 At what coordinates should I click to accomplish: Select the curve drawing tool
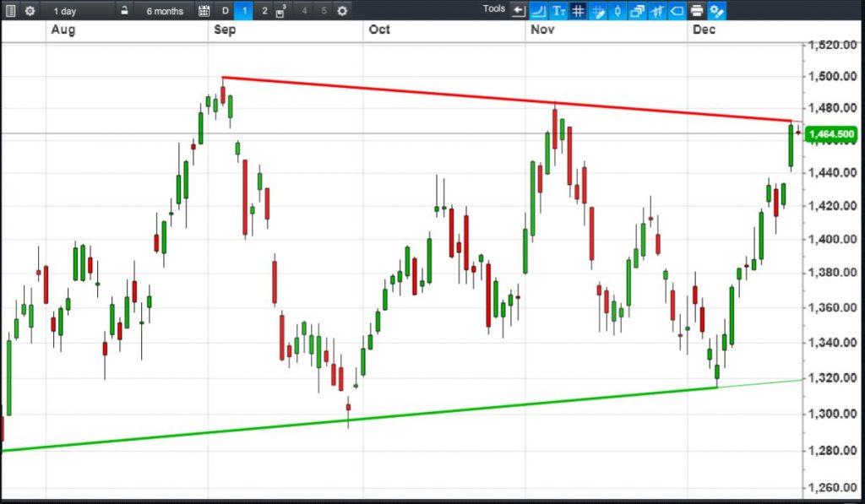[x=538, y=10]
